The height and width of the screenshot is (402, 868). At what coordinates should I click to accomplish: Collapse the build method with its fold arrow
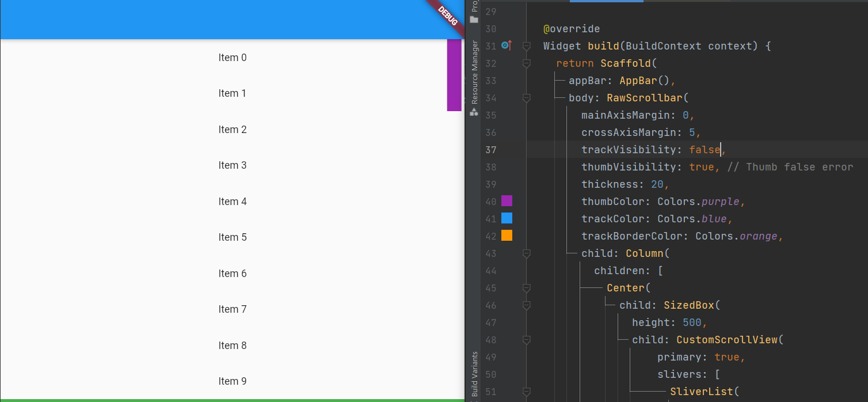[526, 45]
